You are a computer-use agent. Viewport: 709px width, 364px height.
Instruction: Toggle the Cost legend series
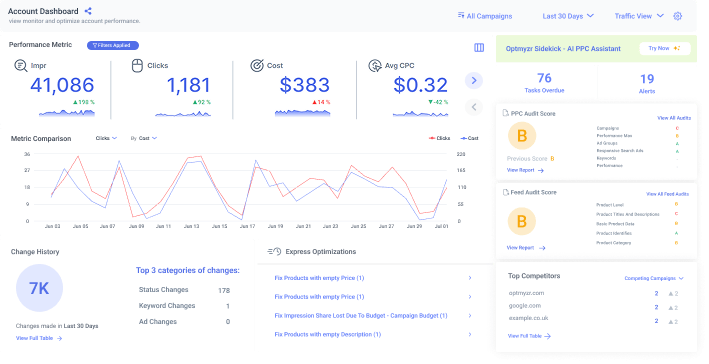pos(469,138)
